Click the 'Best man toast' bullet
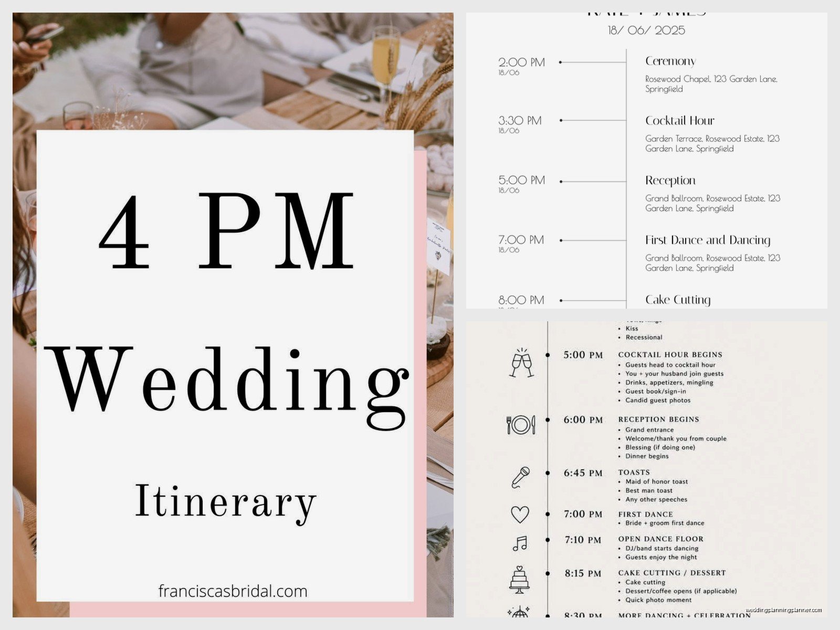 coord(648,491)
